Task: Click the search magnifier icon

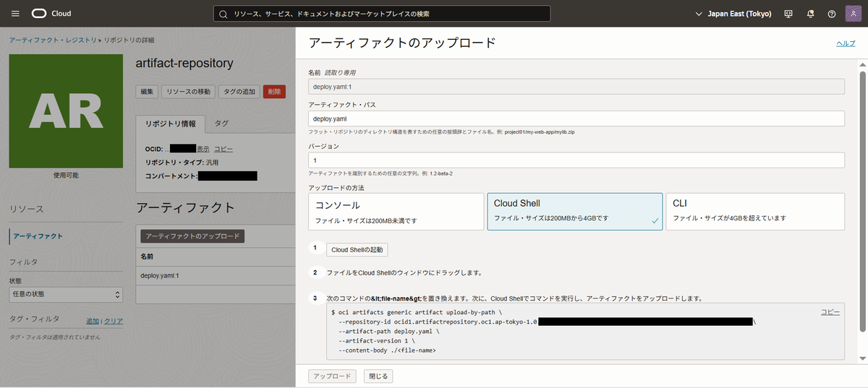Action: [x=224, y=14]
